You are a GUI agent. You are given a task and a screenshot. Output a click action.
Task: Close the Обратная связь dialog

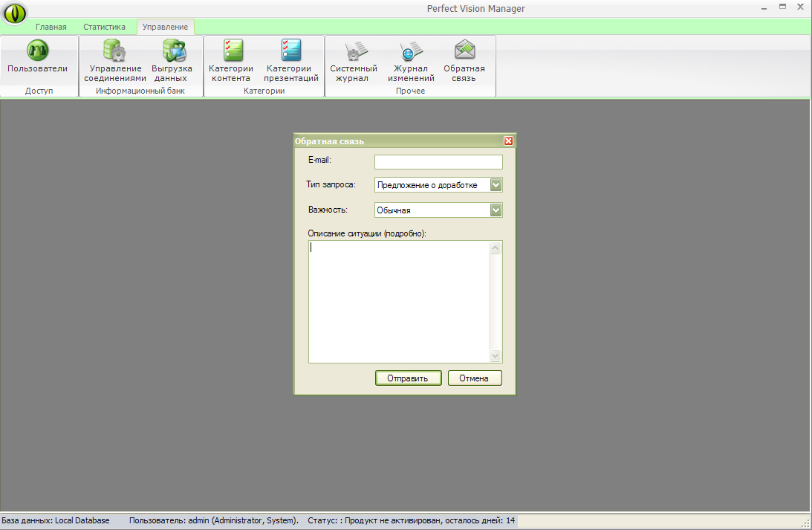coord(508,141)
